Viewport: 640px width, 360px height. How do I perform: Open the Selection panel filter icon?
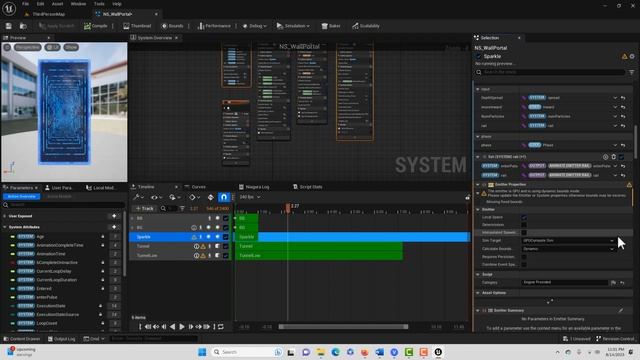[631, 72]
